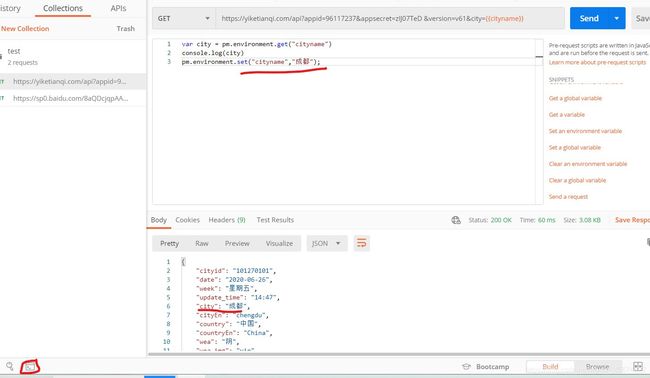Select the Preview view tab
Screen dimensions: 650x378
237,243
